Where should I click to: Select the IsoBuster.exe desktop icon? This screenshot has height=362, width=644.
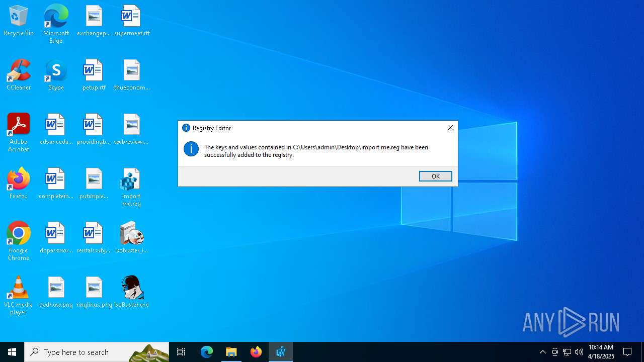tap(131, 293)
